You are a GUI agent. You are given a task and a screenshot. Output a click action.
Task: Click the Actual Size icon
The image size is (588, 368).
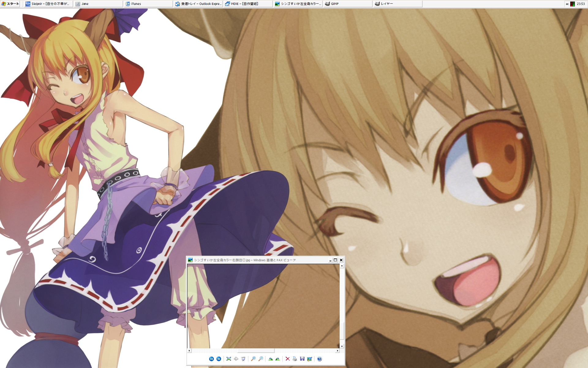(236, 359)
